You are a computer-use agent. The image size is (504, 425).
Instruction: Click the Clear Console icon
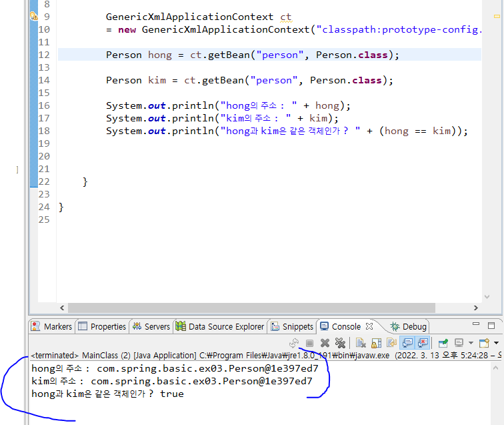[x=361, y=344]
